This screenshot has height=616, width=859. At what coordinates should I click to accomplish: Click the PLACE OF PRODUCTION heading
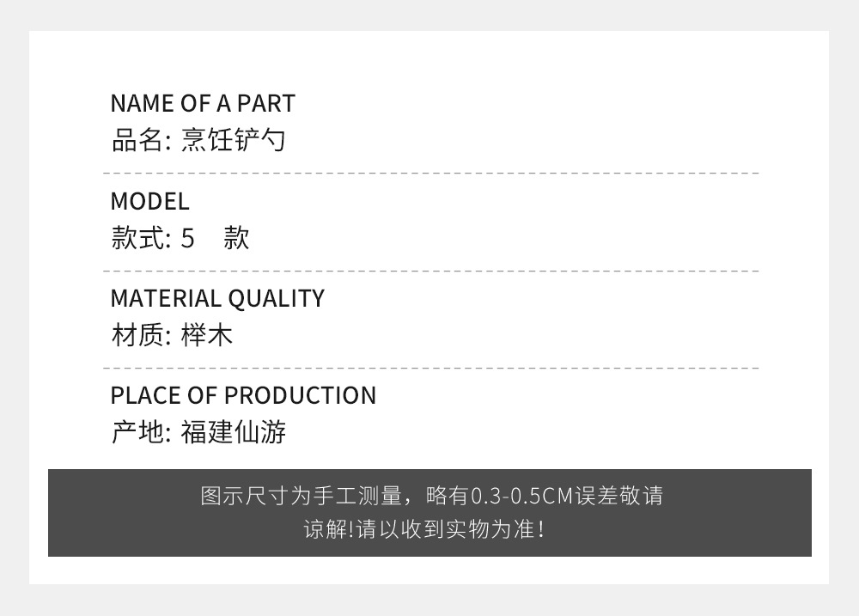pos(243,395)
